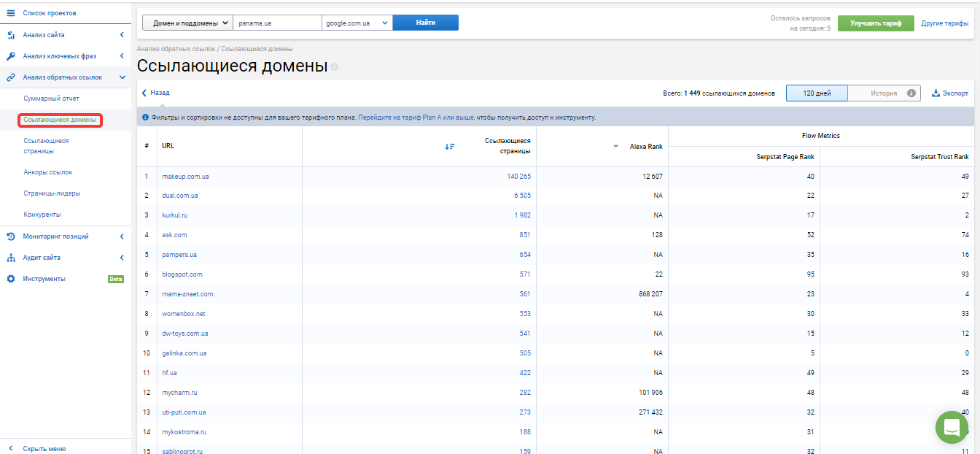Viewport: 980px width, 454px height.
Task: Open the green chat widget bubble
Action: (x=952, y=427)
